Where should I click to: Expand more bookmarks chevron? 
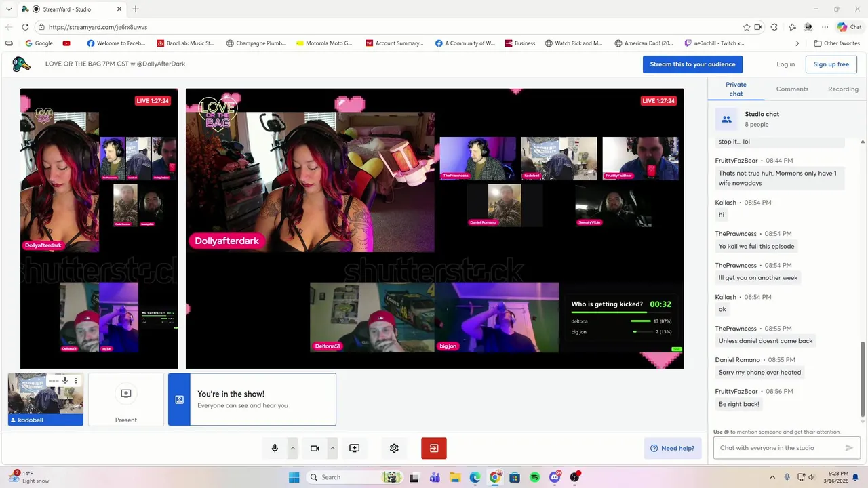[x=797, y=43]
